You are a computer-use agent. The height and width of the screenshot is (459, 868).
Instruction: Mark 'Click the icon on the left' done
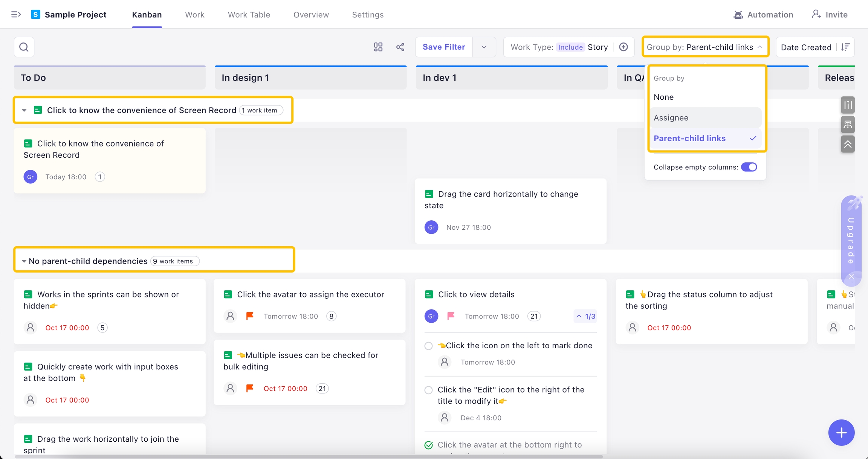point(428,346)
